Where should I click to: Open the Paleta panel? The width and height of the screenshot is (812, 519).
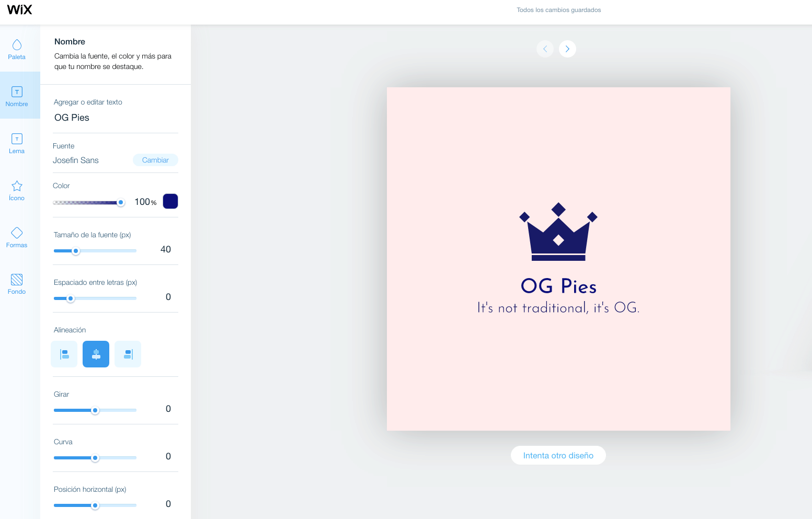[x=17, y=49]
